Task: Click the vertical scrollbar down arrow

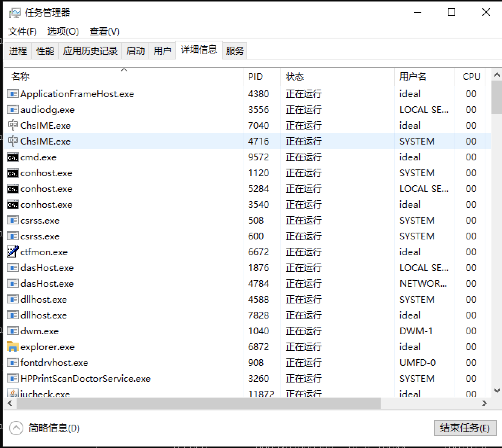Action: pyautogui.click(x=497, y=391)
